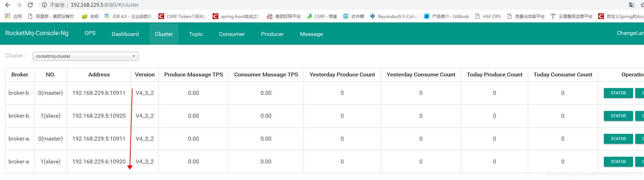Viewport: 644px width, 180px height.
Task: Click the Today Produce Count header
Action: [495, 75]
